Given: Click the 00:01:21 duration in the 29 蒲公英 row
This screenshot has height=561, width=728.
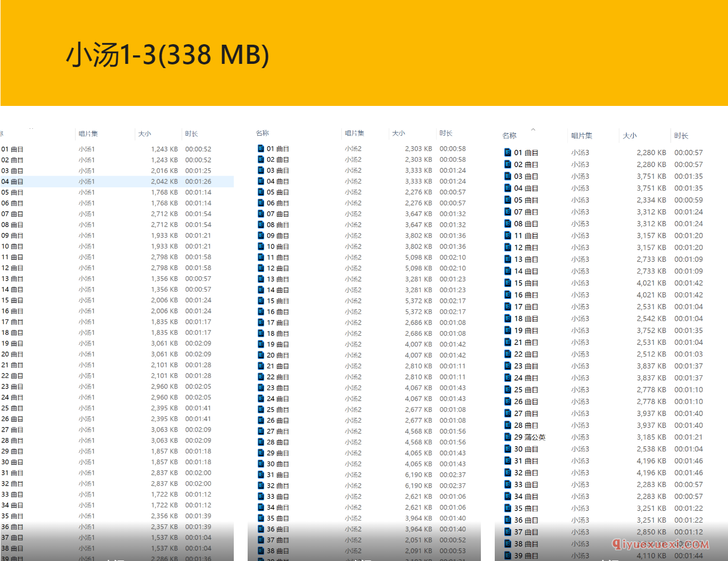Looking at the screenshot, I should pos(689,437).
